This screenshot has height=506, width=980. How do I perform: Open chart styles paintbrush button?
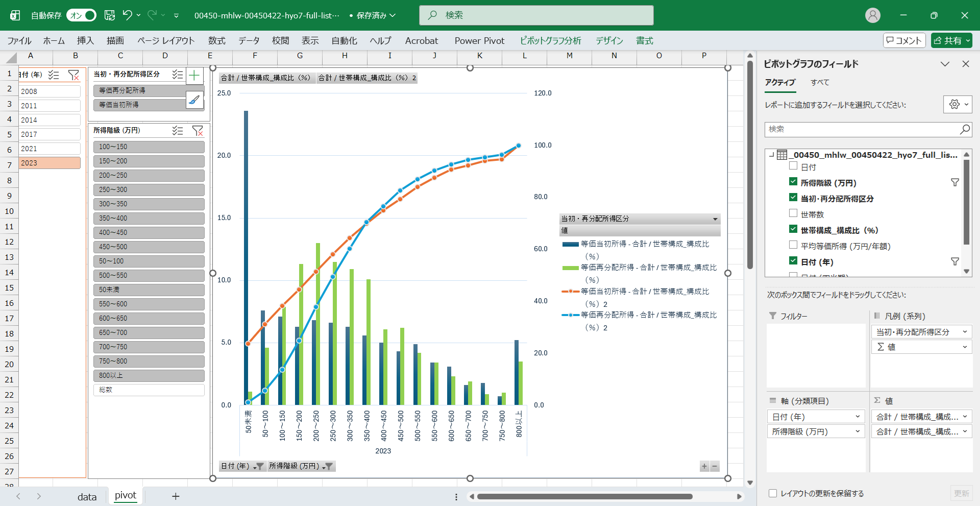pyautogui.click(x=194, y=100)
